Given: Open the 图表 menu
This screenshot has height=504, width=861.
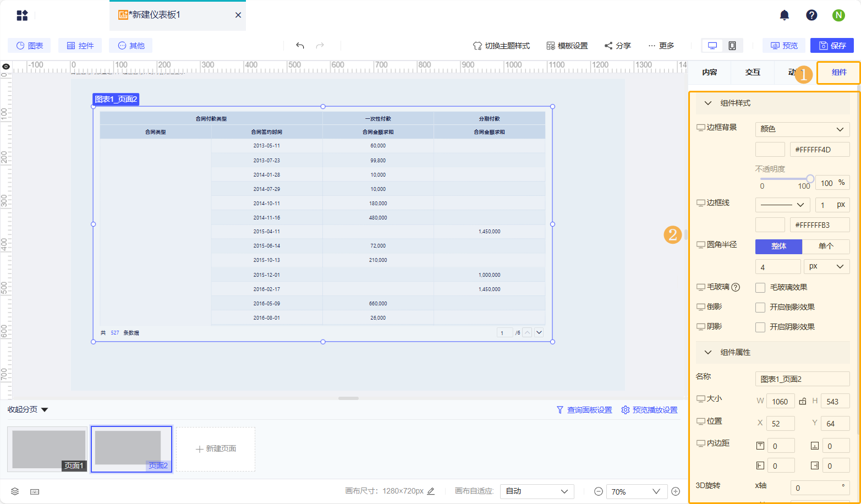Looking at the screenshot, I should point(30,46).
